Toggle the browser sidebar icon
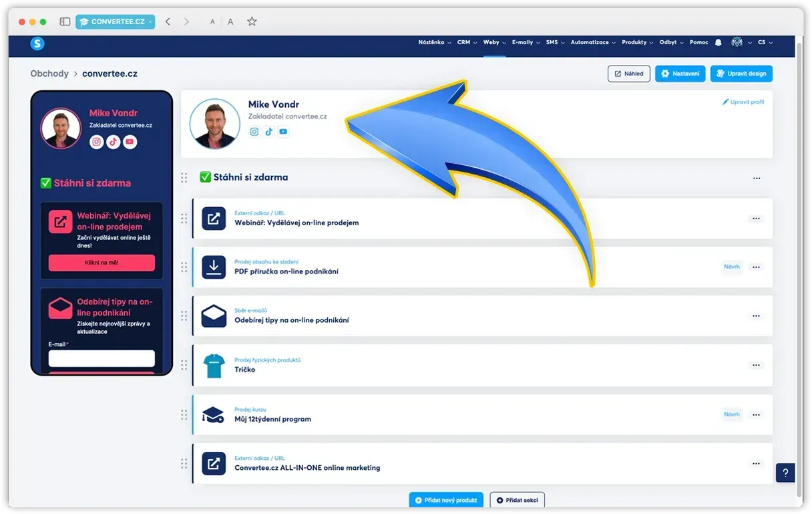This screenshot has height=514, width=812. click(x=65, y=21)
